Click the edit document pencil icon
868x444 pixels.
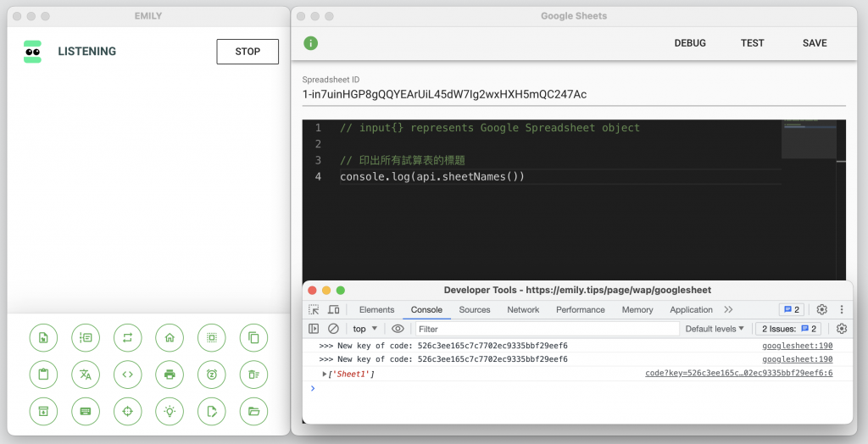point(212,411)
